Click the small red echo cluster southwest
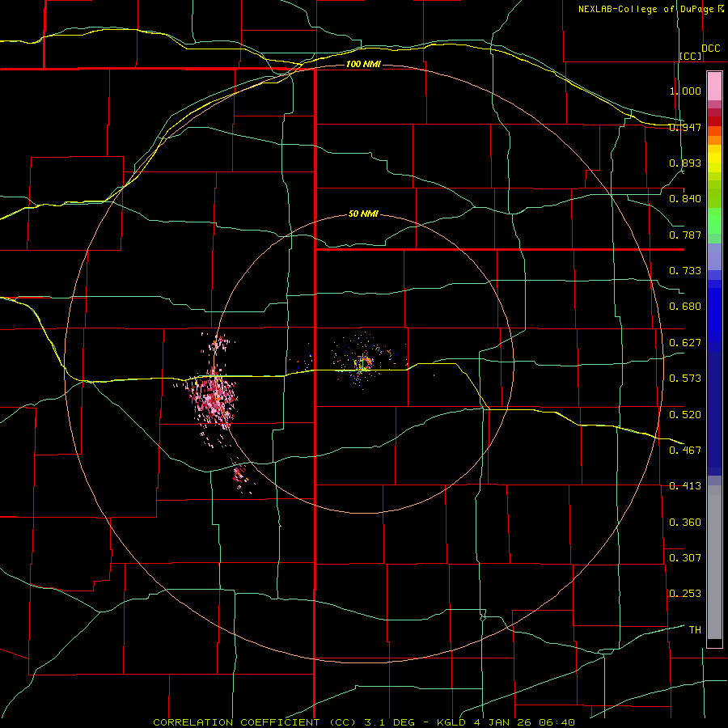The image size is (728, 728). [240, 475]
